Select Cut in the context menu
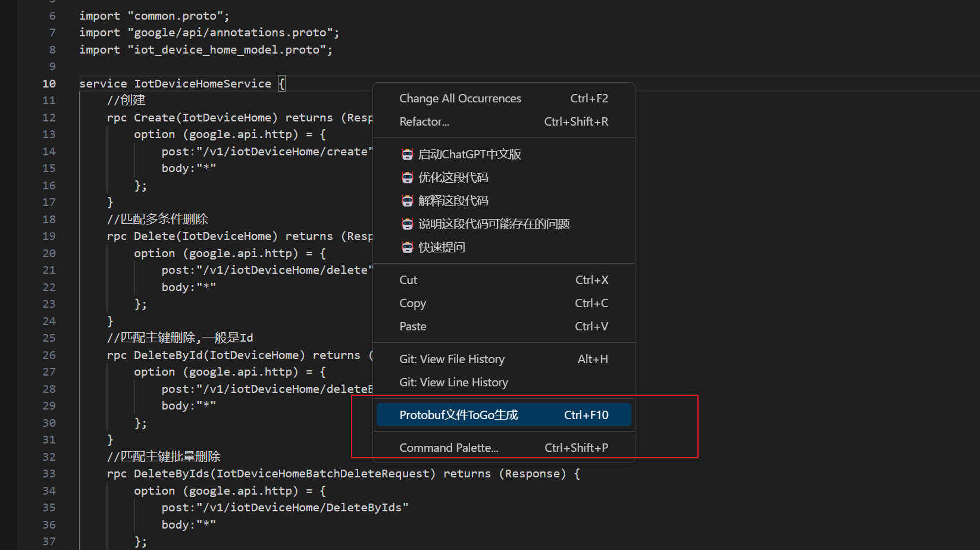This screenshot has width=980, height=550. pyautogui.click(x=504, y=280)
